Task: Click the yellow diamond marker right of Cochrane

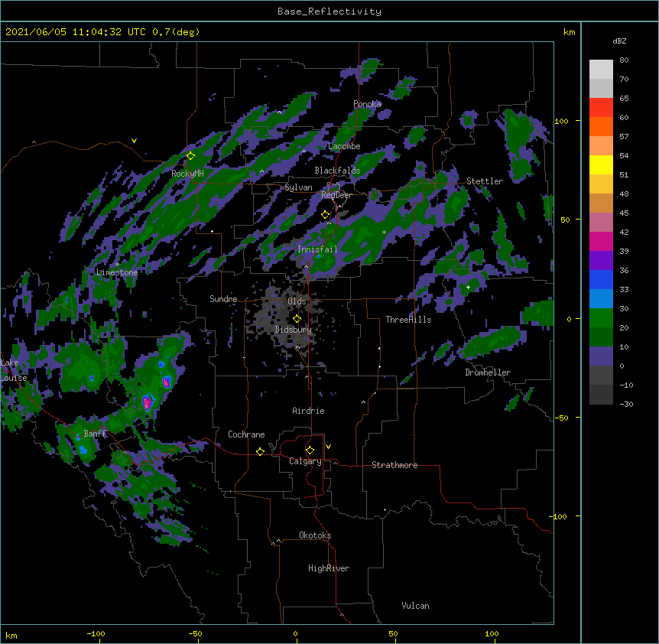Action: 260,451
